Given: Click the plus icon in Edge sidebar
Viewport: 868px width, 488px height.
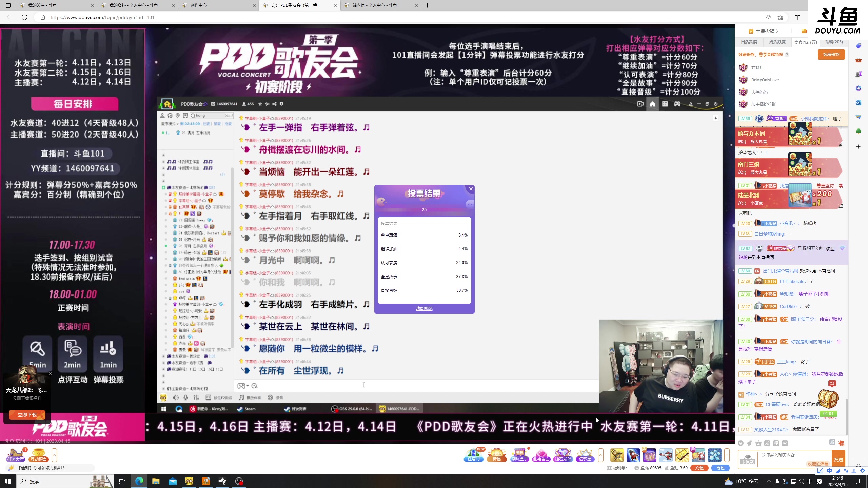Looking at the screenshot, I should coord(859,147).
